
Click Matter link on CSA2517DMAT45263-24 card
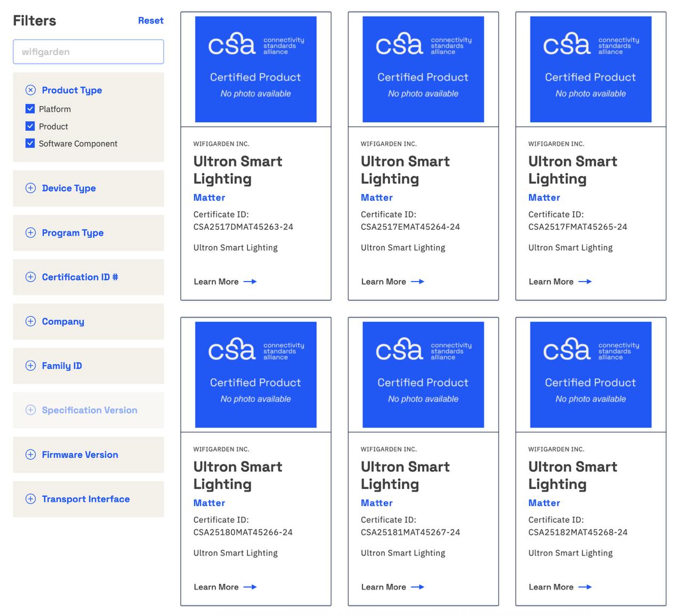(209, 198)
